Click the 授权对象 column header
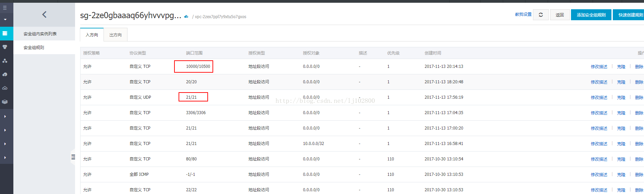This screenshot has height=194, width=644. (311, 53)
